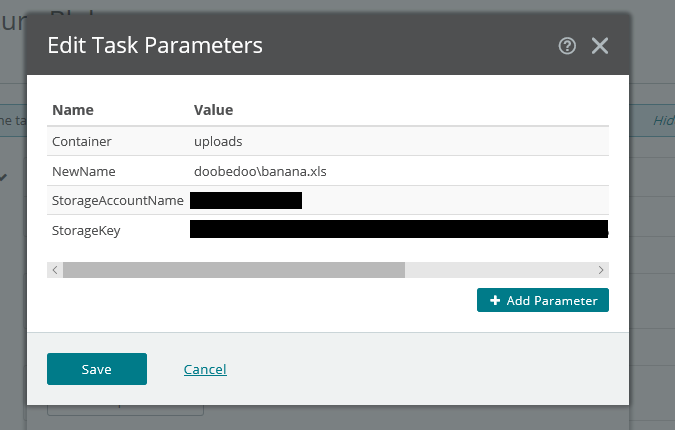Save the task parameters
The height and width of the screenshot is (430, 675).
pyautogui.click(x=97, y=369)
